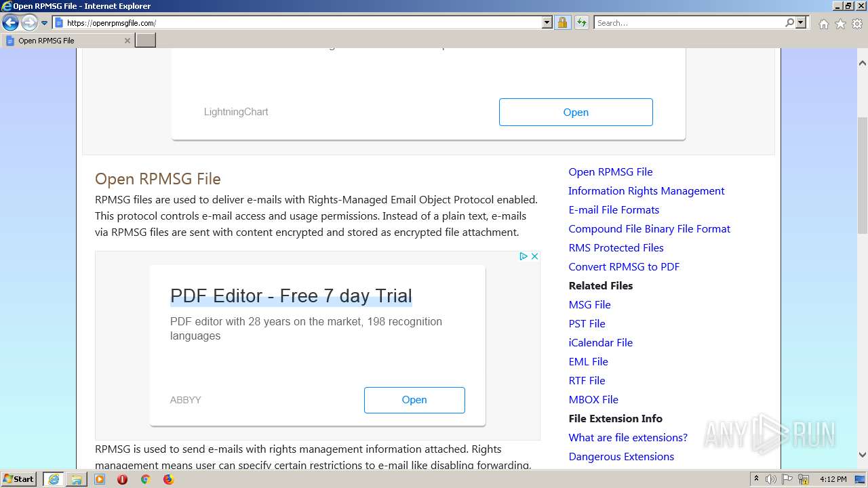Viewport: 868px width, 488px height.
Task: Open the RTF File link
Action: coord(587,381)
